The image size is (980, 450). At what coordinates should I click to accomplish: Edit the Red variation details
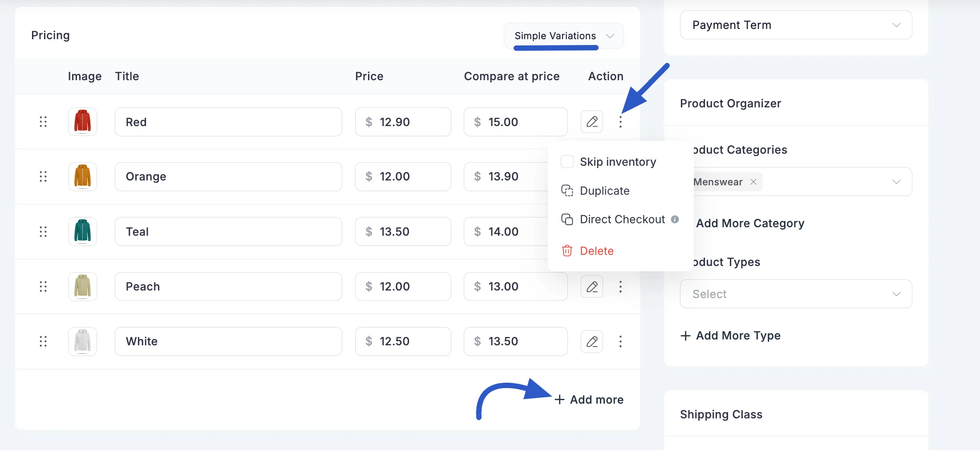(591, 122)
